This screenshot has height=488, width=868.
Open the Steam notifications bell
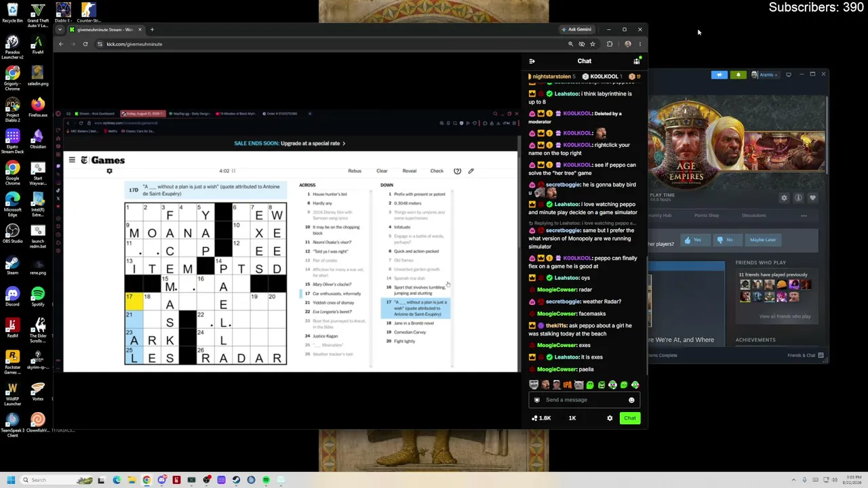pos(738,75)
